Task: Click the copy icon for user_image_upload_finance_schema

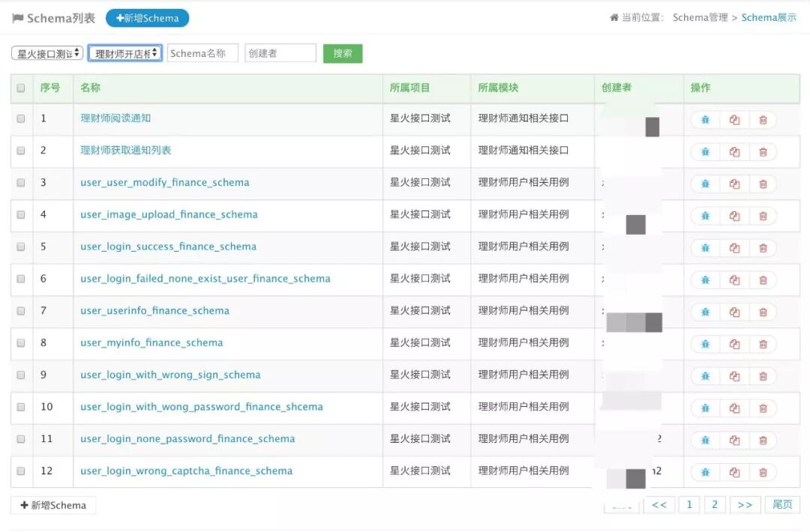Action: pos(734,215)
